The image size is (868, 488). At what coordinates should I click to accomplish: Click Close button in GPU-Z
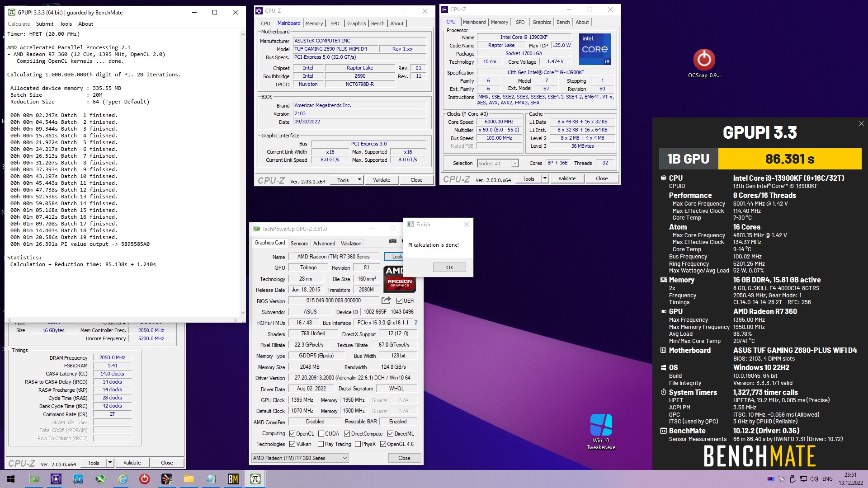[x=404, y=458]
